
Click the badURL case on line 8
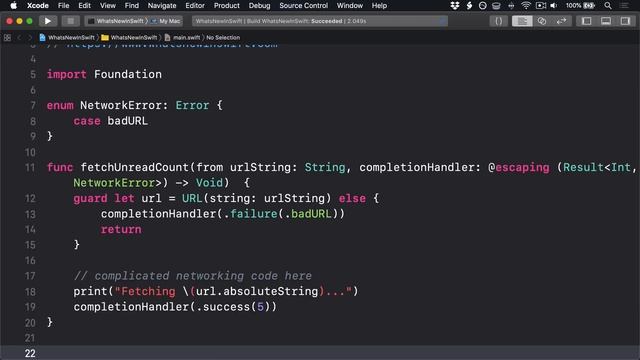click(128, 121)
